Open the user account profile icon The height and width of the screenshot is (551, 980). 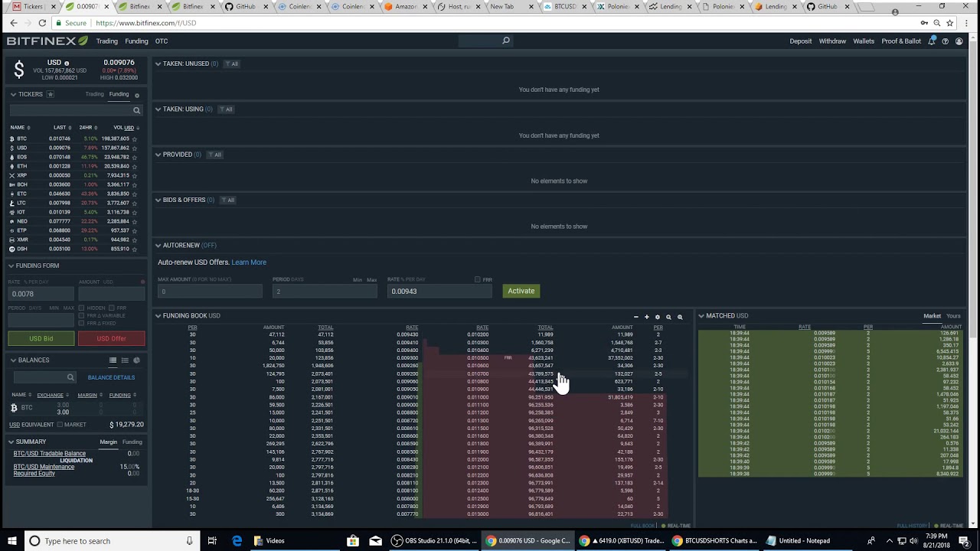[959, 41]
